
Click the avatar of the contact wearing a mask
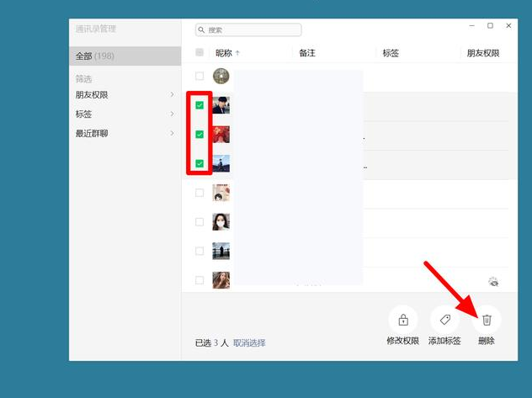[221, 222]
